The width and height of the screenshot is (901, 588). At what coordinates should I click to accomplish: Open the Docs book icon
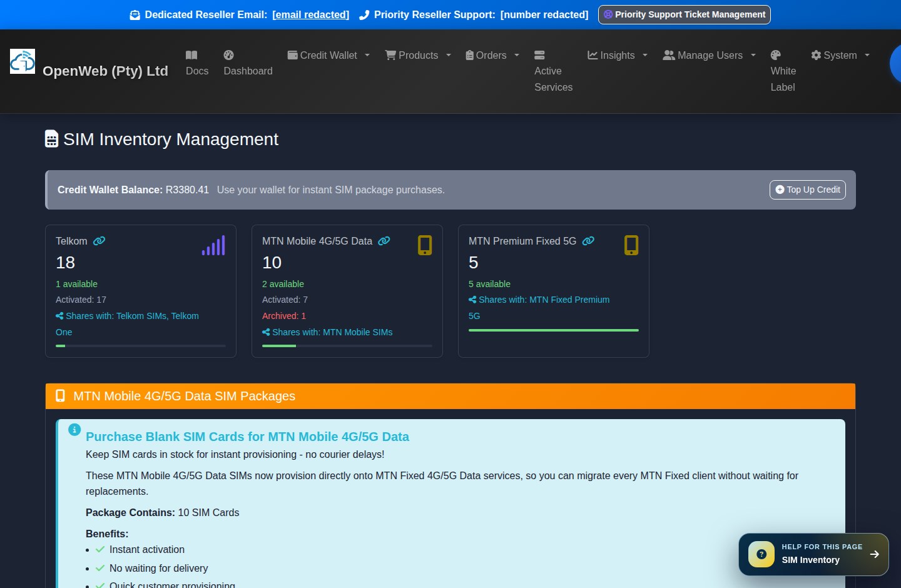[191, 55]
